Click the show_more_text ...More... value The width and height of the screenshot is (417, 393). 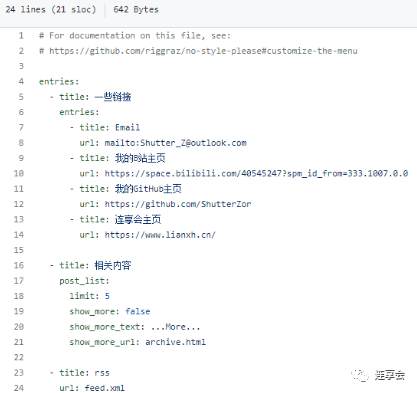pyautogui.click(x=175, y=327)
